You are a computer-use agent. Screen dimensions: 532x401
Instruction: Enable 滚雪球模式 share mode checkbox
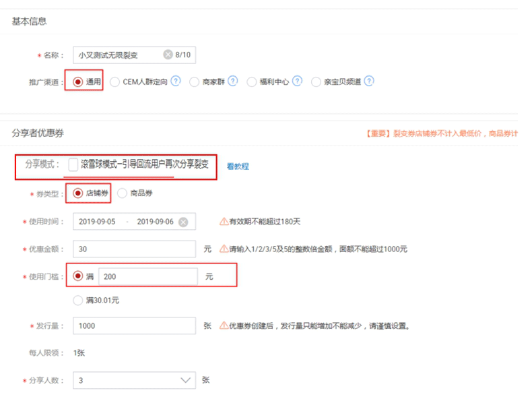pyautogui.click(x=73, y=164)
